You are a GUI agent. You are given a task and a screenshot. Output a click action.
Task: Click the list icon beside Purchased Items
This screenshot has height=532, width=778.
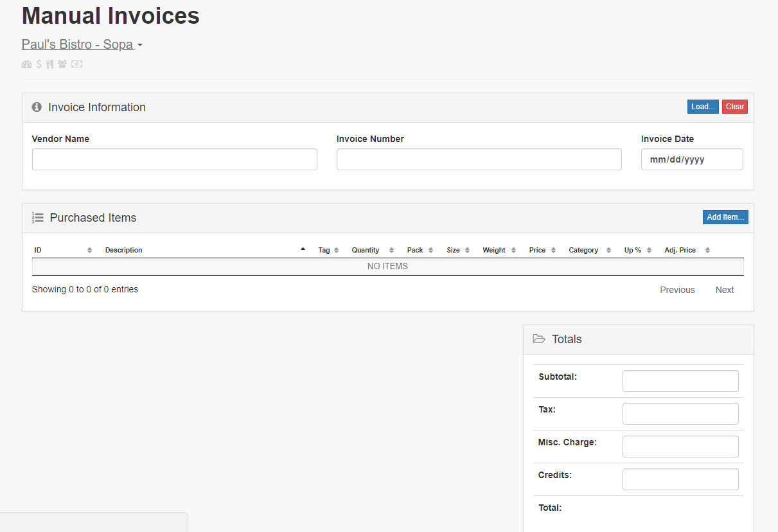37,218
